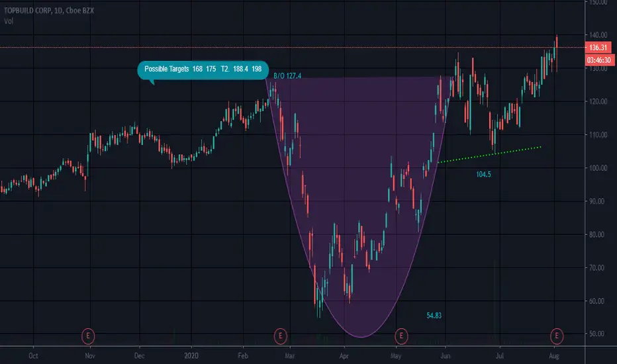Viewport: 617px width, 364px height.
Task: Click the earnings marker near November
Action: [88, 336]
